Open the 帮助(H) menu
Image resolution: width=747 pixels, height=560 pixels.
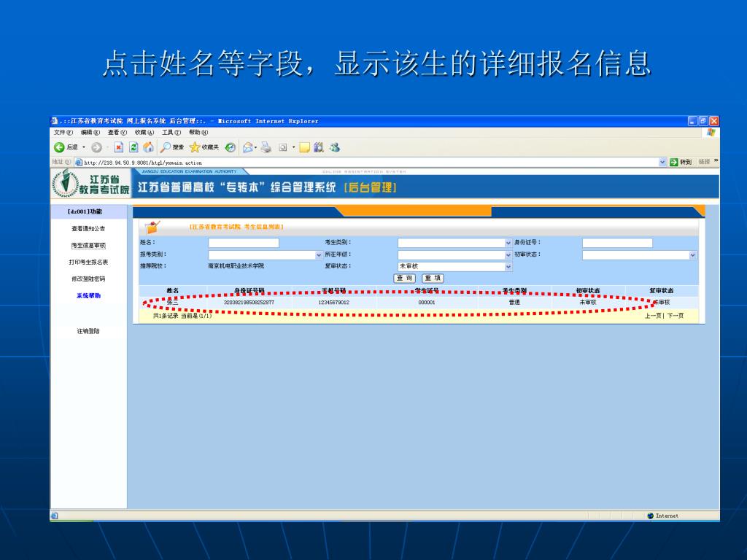pos(198,133)
